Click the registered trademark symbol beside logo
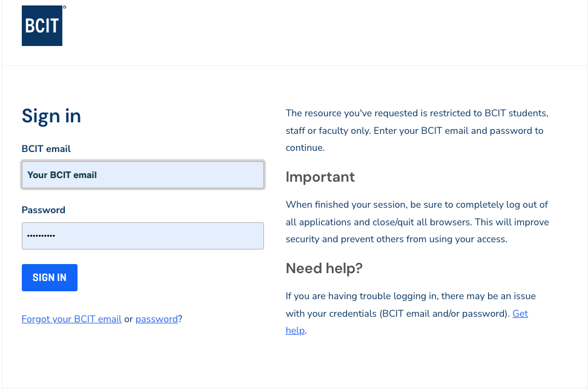588x390 pixels. click(64, 8)
